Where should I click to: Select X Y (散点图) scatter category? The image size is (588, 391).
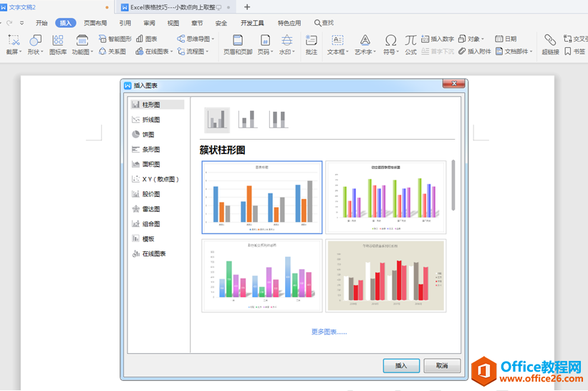[157, 179]
